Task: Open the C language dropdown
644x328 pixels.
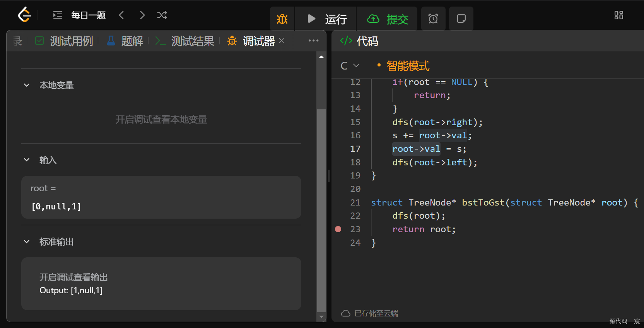Action: click(350, 66)
